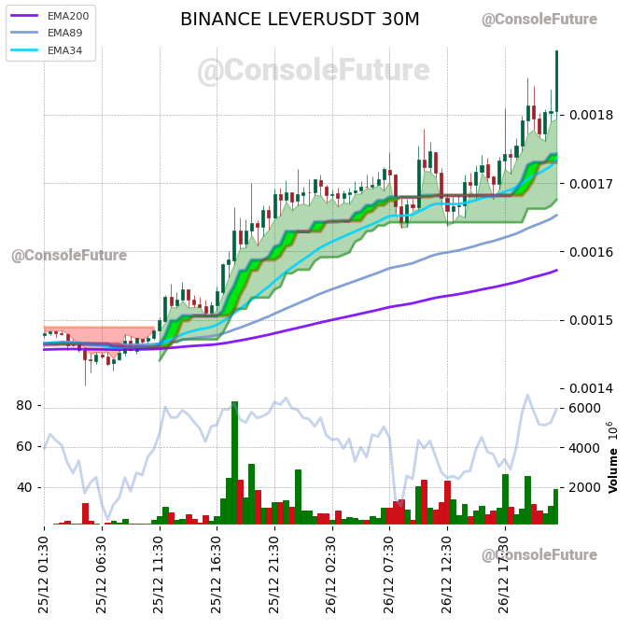The height and width of the screenshot is (644, 644).
Task: Click the 25/12 16:30 time label
Action: tap(217, 575)
